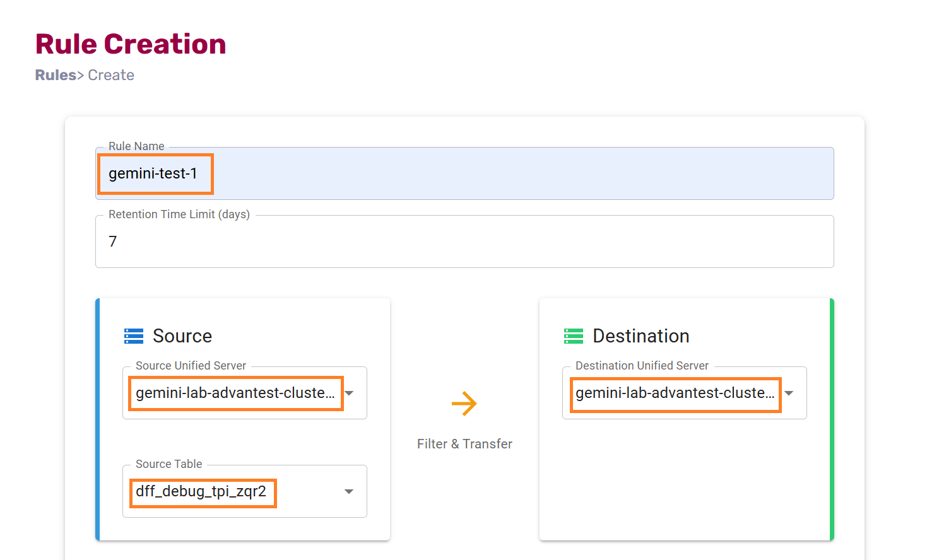The width and height of the screenshot is (927, 560).
Task: Click the Source card heading
Action: (x=182, y=336)
